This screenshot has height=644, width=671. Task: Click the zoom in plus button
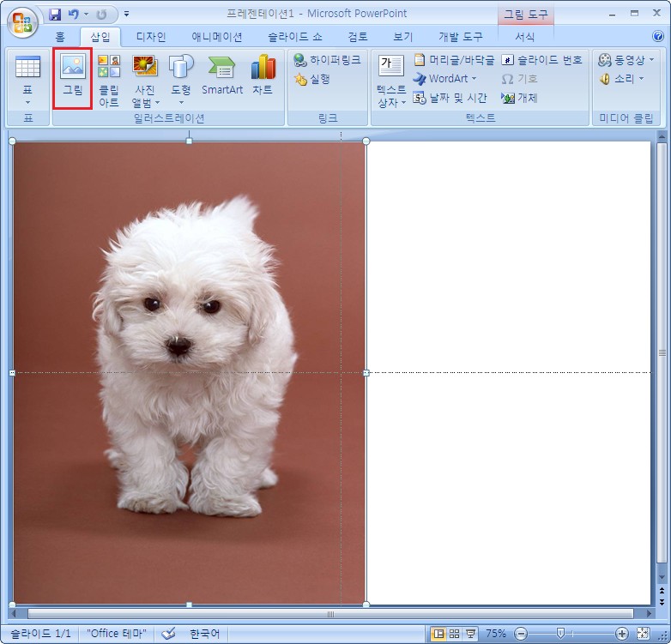[622, 634]
